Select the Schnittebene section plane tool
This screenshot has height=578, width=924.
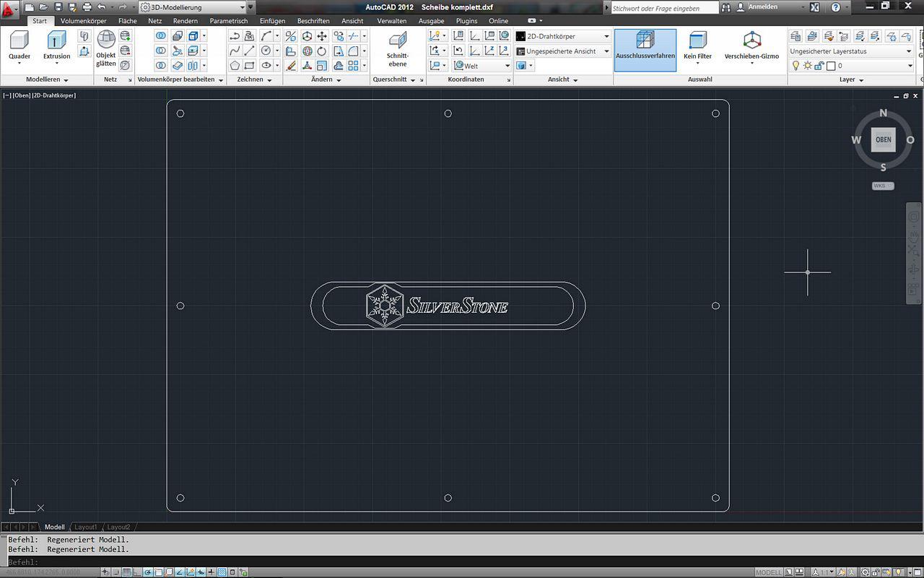tap(398, 49)
